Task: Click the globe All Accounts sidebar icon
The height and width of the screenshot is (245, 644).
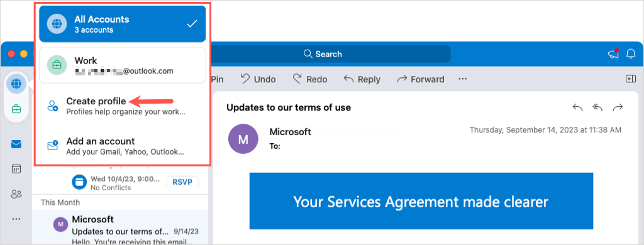Action: click(16, 84)
